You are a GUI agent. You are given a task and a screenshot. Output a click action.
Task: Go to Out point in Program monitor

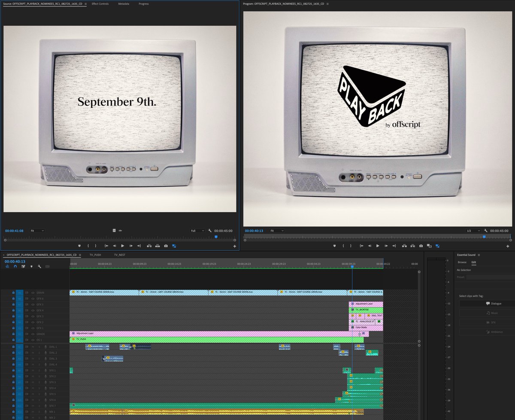point(394,246)
